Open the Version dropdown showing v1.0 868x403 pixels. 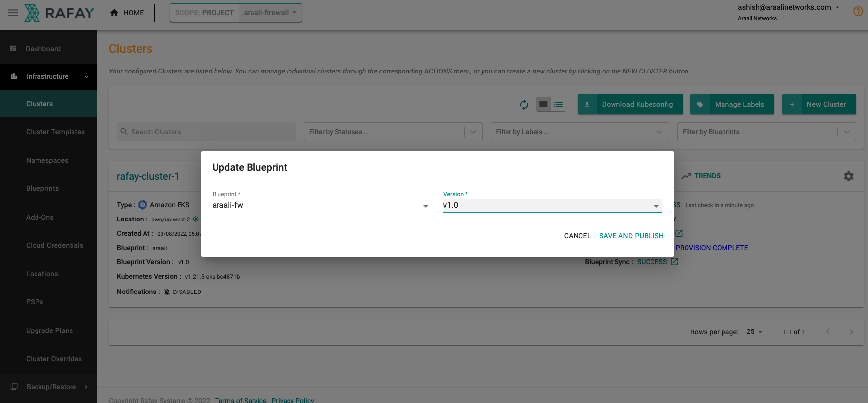pyautogui.click(x=552, y=206)
